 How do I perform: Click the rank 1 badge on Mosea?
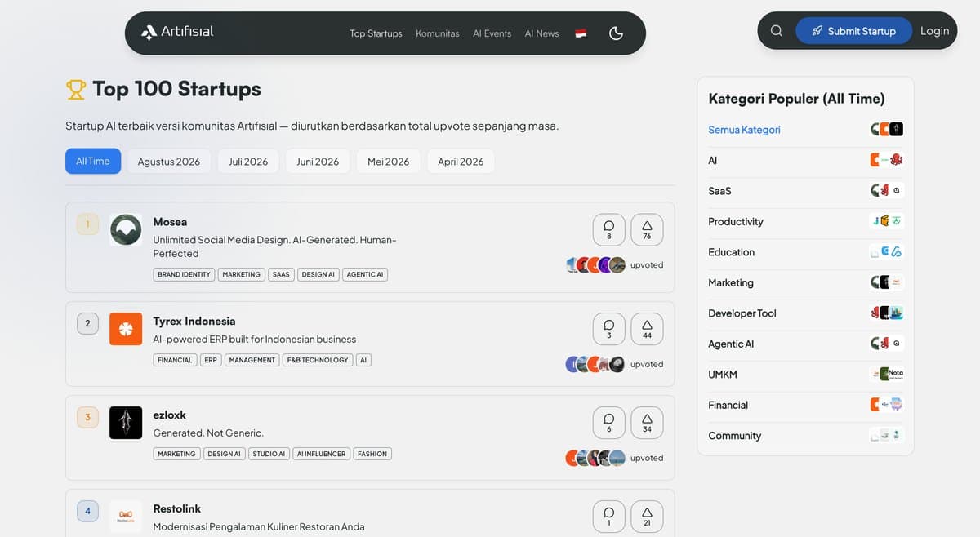coord(87,224)
